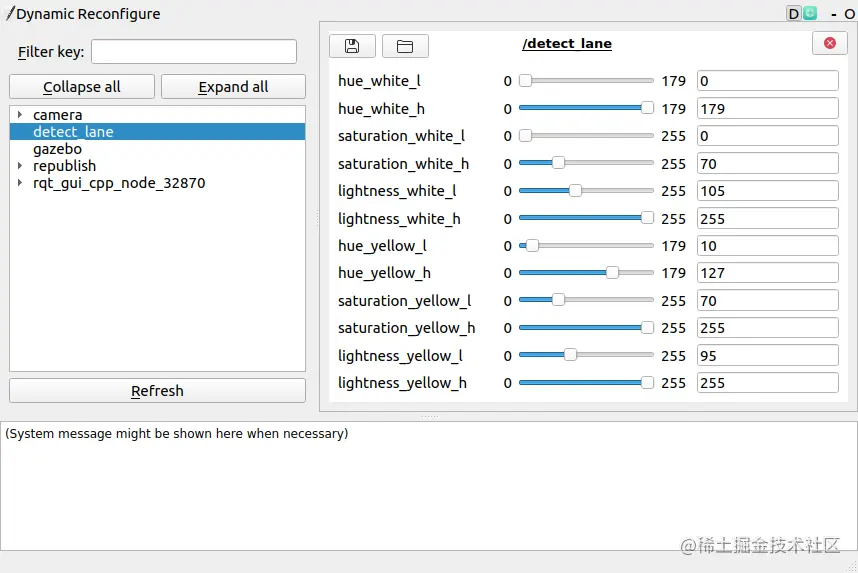Click the lightness_yellow_l slider handle
Image resolution: width=858 pixels, height=573 pixels.
point(570,355)
